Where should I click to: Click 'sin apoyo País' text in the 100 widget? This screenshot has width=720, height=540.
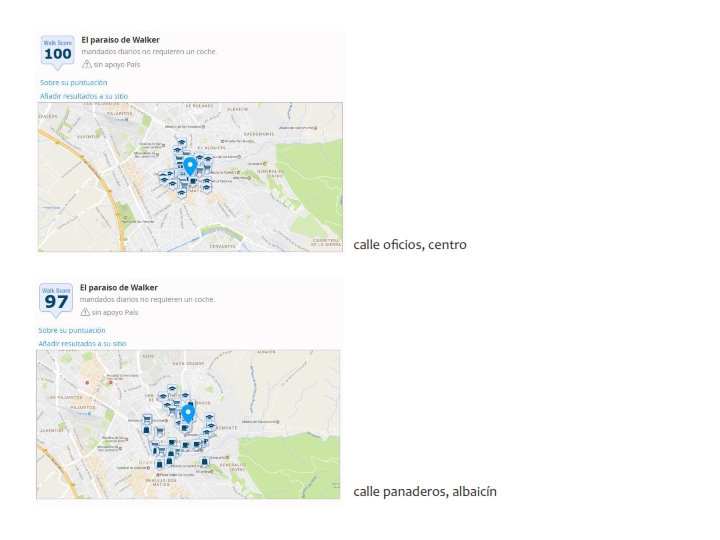coord(117,65)
